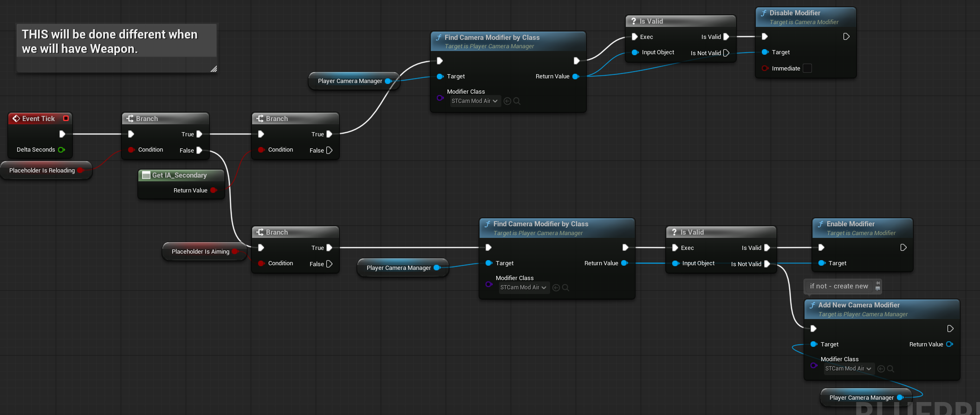The width and height of the screenshot is (980, 415).
Task: Toggle the pin icon on the comment bubble
Action: [x=878, y=283]
